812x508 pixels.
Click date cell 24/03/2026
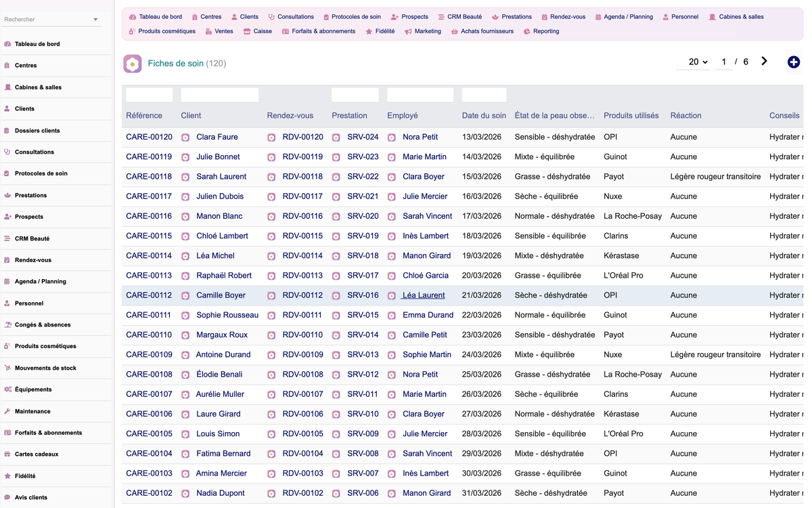[x=482, y=355]
